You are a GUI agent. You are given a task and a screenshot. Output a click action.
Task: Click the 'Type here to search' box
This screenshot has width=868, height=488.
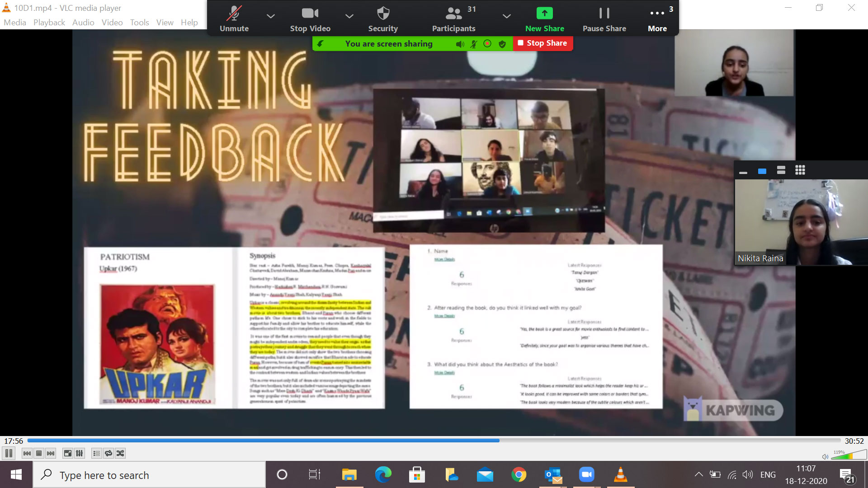(x=149, y=475)
